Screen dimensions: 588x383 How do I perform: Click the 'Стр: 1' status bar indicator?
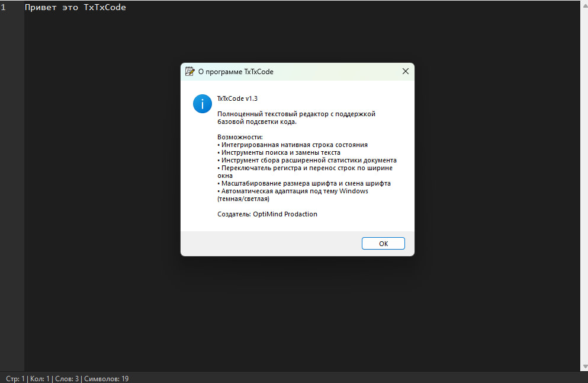(15, 378)
